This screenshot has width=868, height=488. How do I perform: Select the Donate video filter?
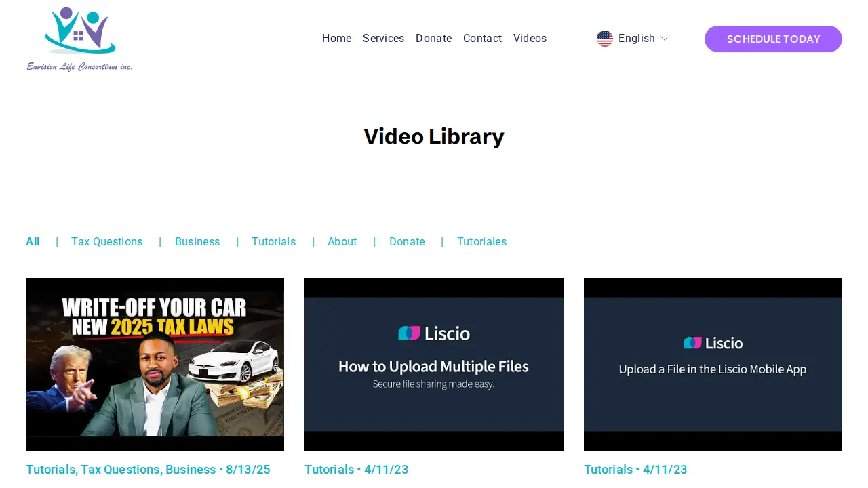point(407,242)
